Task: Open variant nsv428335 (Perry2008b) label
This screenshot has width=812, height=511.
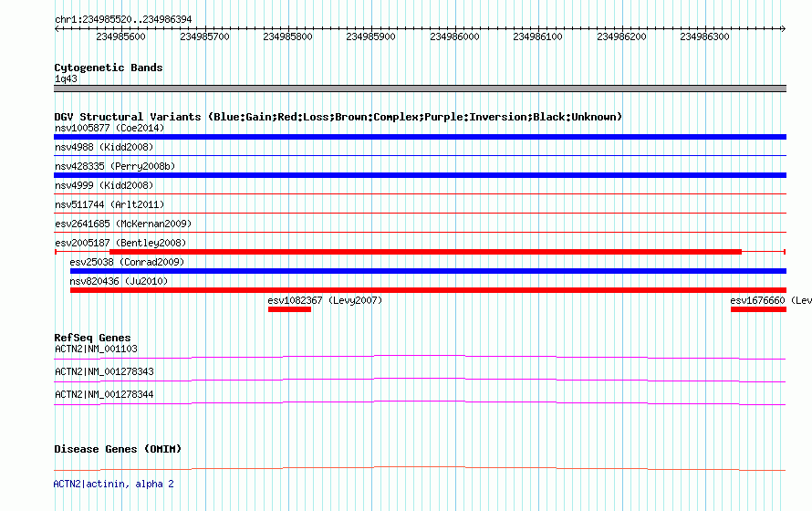Action: click(x=115, y=166)
